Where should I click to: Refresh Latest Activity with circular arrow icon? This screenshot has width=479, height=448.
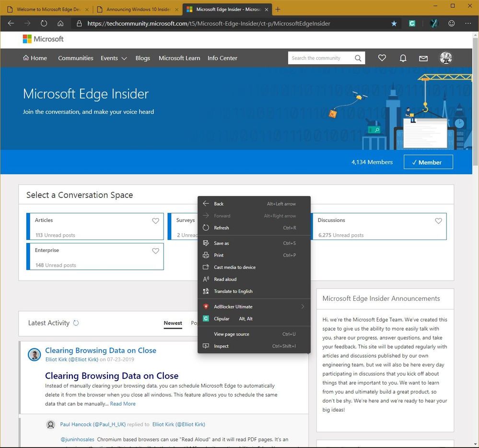point(76,322)
